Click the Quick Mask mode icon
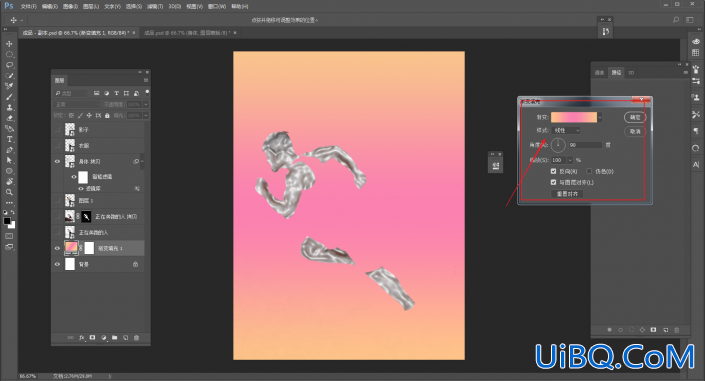The image size is (705, 381). tap(9, 236)
